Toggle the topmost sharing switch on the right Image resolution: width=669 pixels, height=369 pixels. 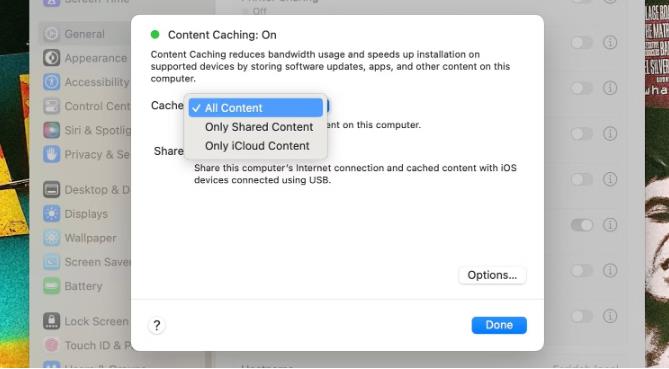(582, 42)
